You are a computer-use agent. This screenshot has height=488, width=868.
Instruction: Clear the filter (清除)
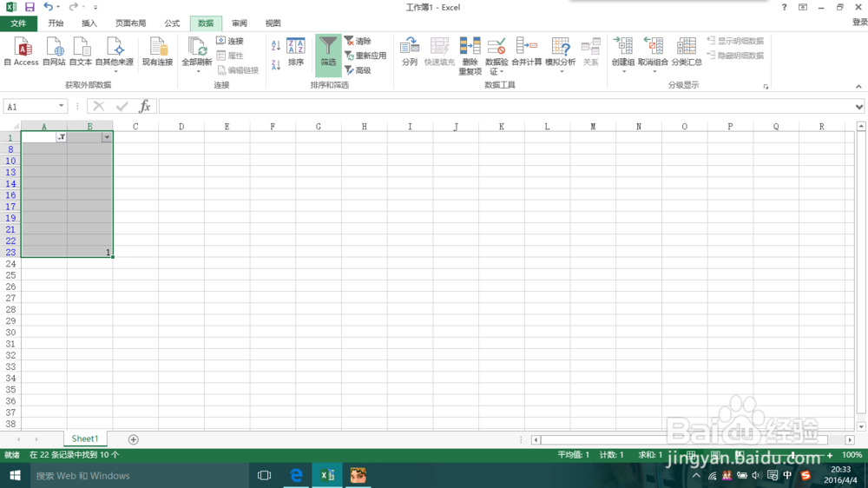click(358, 41)
